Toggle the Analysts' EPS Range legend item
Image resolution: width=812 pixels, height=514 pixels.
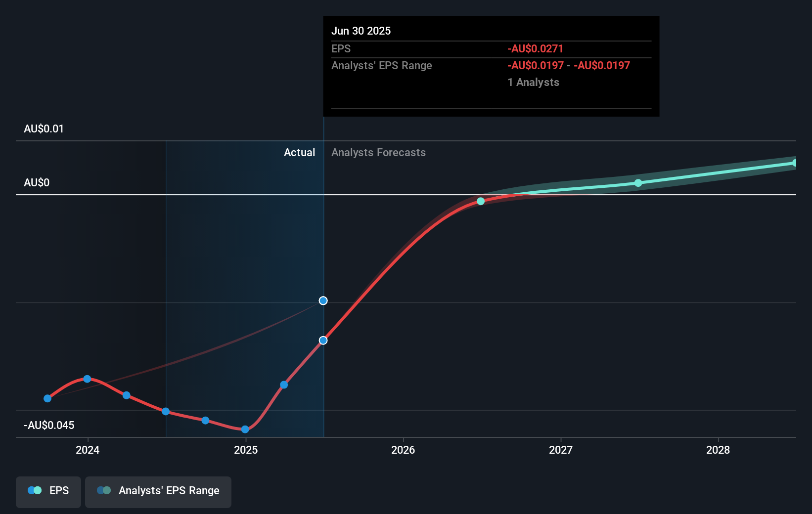click(158, 491)
